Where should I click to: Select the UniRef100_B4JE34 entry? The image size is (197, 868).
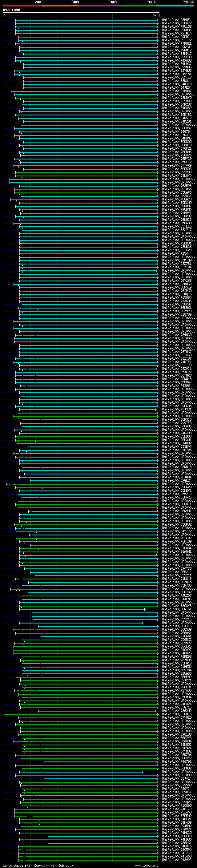click(x=176, y=88)
